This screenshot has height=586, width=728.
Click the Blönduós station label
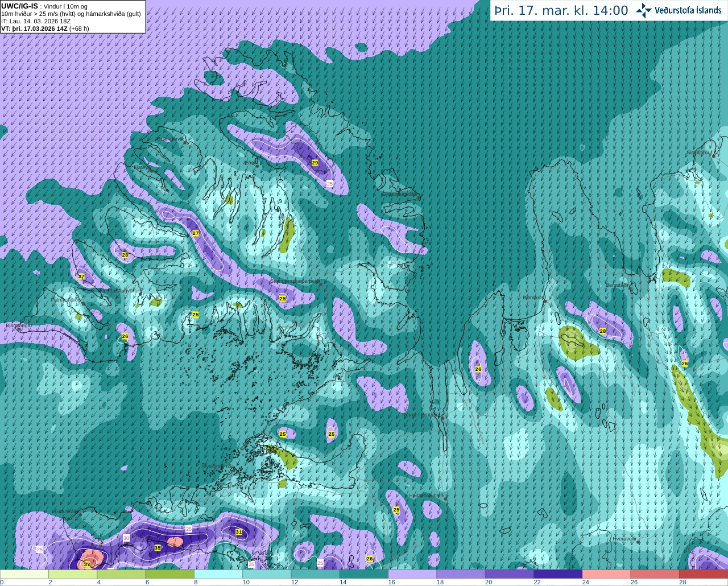533,298
